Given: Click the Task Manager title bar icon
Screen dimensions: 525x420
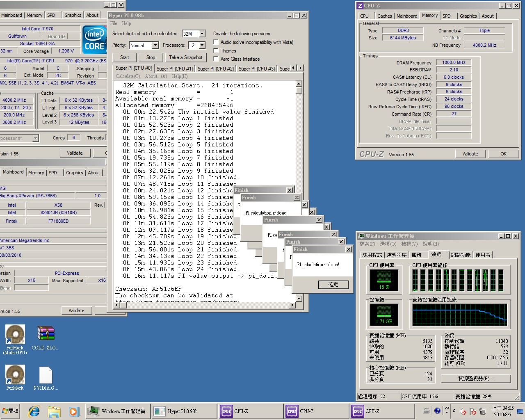Looking at the screenshot, I should coord(361,236).
